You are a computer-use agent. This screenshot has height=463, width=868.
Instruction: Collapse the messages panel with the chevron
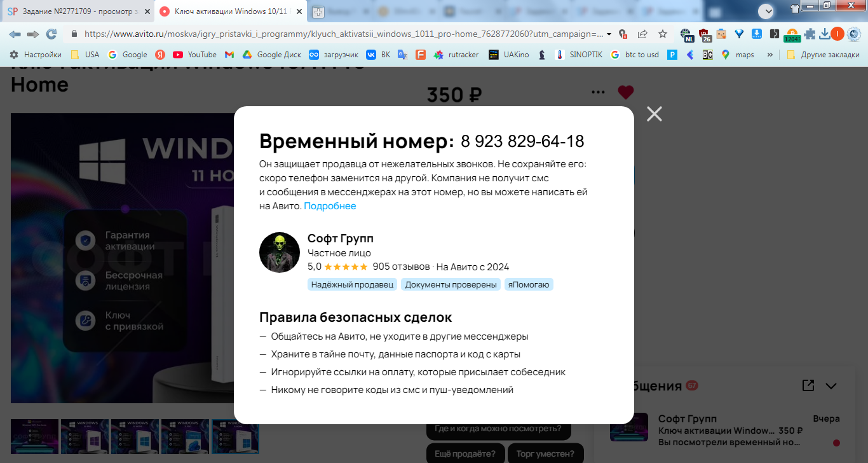click(x=831, y=385)
